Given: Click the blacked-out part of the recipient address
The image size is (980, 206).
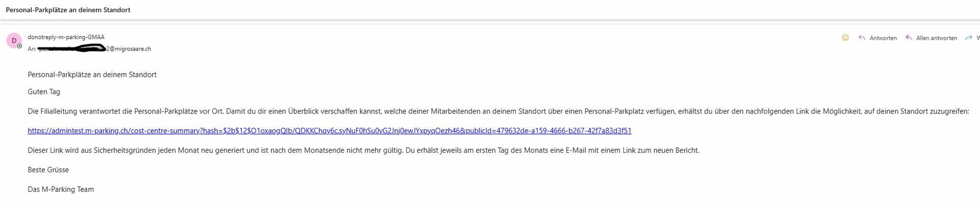Looking at the screenshot, I should pyautogui.click(x=71, y=49).
